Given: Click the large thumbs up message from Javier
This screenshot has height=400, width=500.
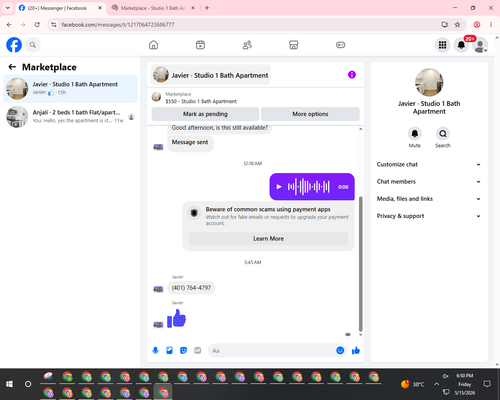Looking at the screenshot, I should pos(176,318).
